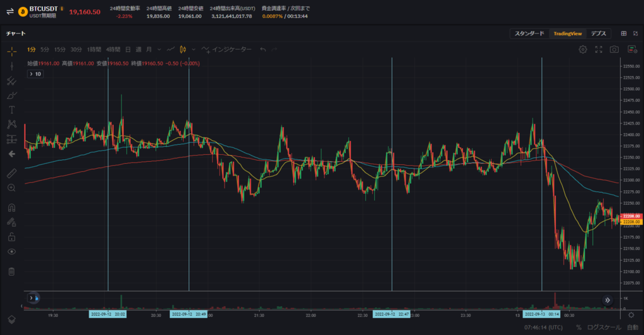Select the ruler measure tool
Image resolution: width=644 pixels, height=335 pixels.
click(x=12, y=173)
